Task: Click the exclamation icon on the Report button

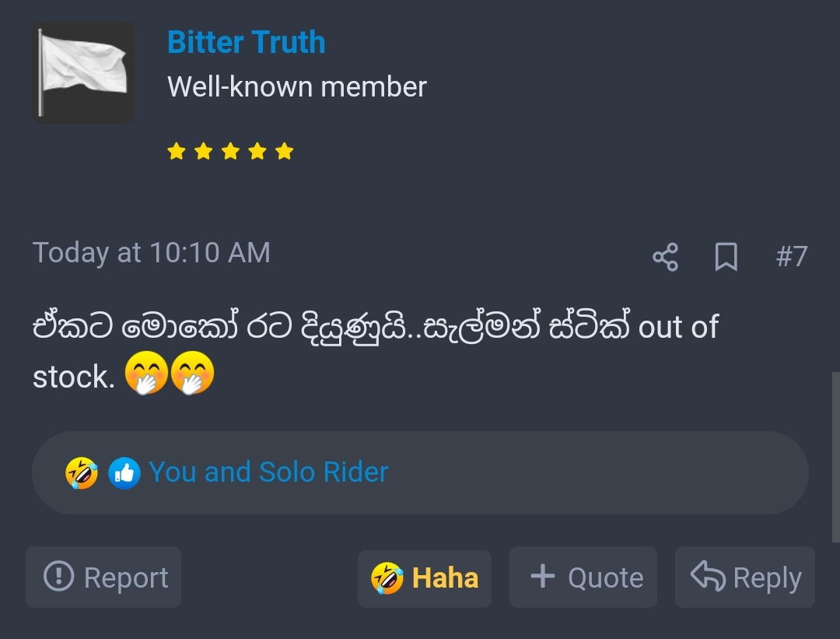Action: (58, 576)
